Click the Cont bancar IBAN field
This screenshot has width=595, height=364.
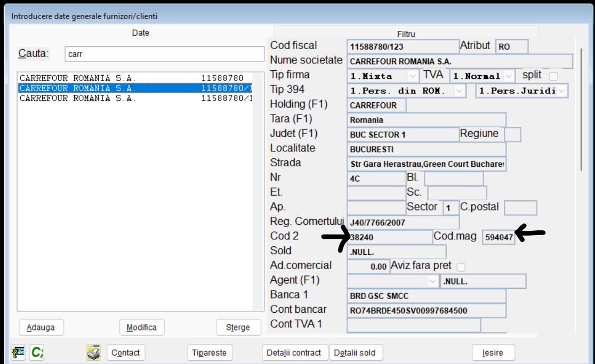coord(426,311)
